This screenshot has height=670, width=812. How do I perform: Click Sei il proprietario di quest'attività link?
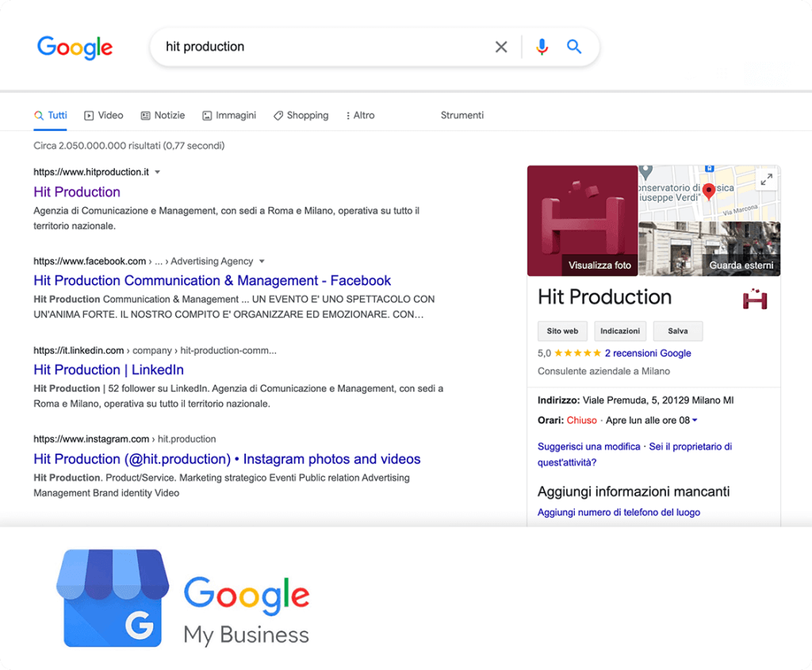click(635, 454)
